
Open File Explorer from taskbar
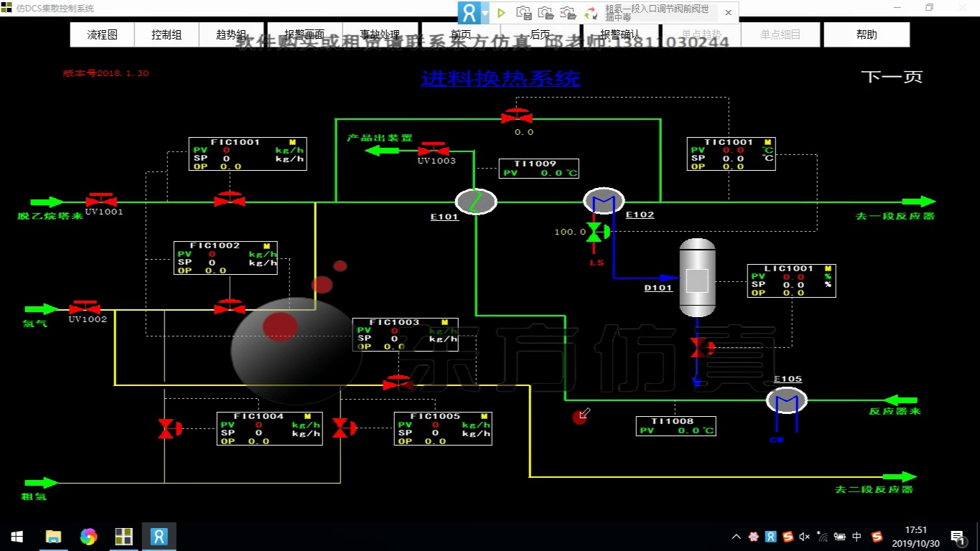pos(53,537)
